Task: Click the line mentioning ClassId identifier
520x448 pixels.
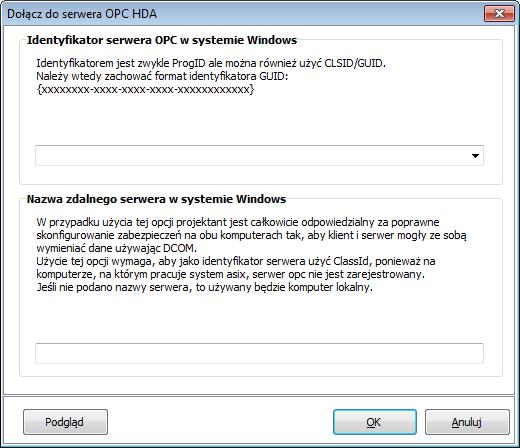Action: point(236,261)
